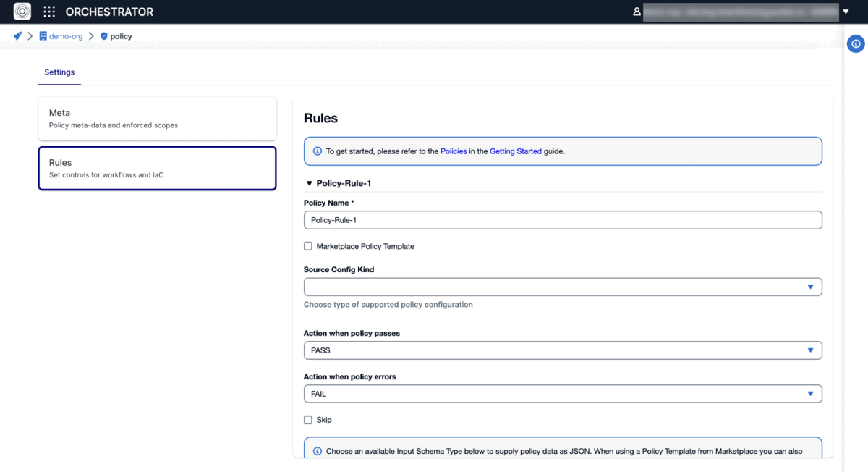The height and width of the screenshot is (472, 868).
Task: Click the demo-org building icon
Action: pyautogui.click(x=43, y=36)
